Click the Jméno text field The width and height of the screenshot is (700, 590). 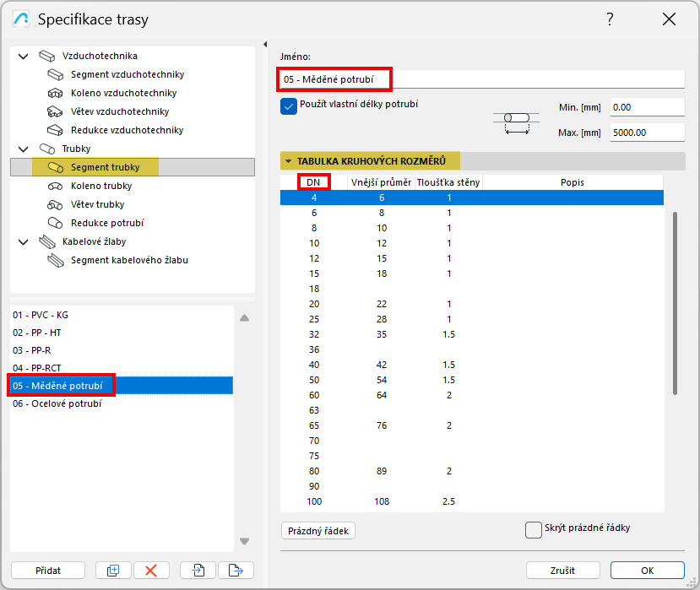point(482,79)
